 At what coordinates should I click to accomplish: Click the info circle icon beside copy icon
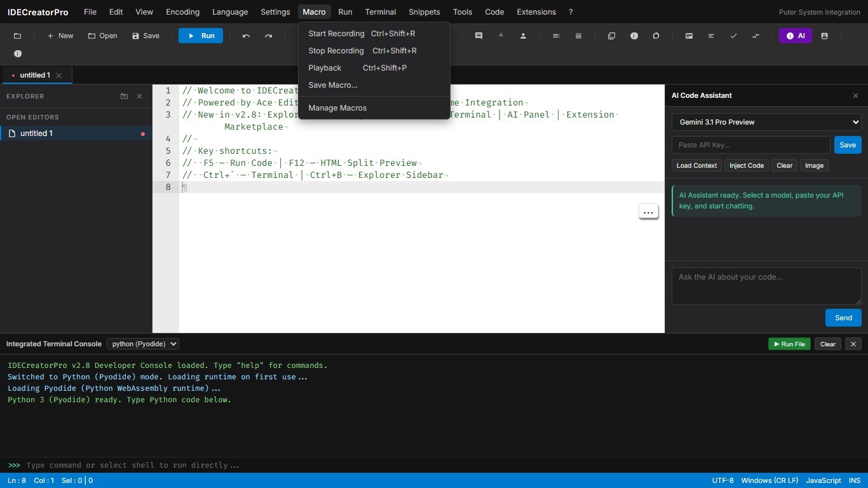tap(634, 36)
